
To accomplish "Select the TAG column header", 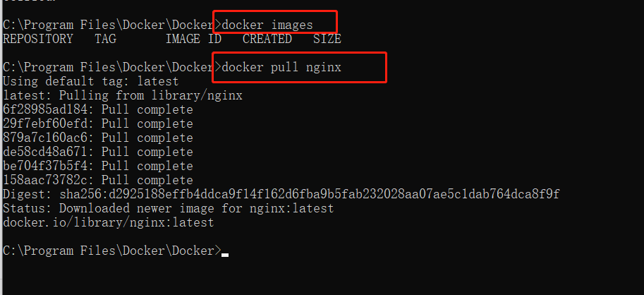I will (x=106, y=39).
